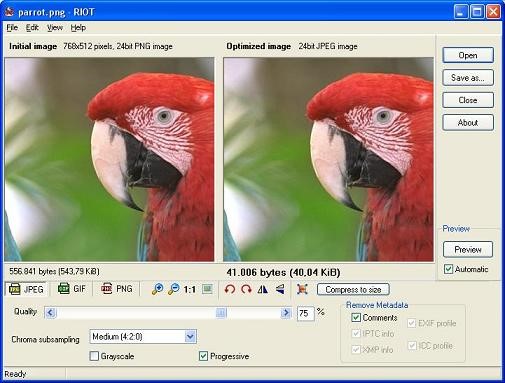This screenshot has width=505, height=383.
Task: Click the zoom in magnifier icon
Action: 157,289
